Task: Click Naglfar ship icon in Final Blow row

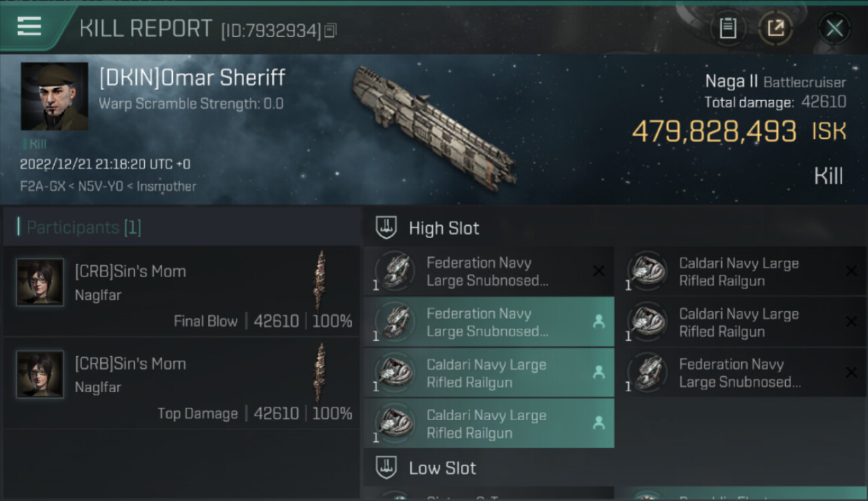Action: 321,279
